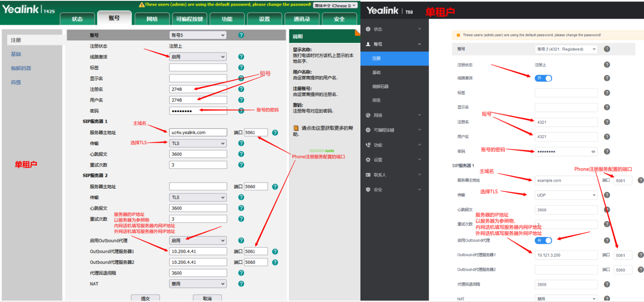Click the eye icon in T58 密码 field
The width and height of the screenshot is (644, 302).
(593, 152)
